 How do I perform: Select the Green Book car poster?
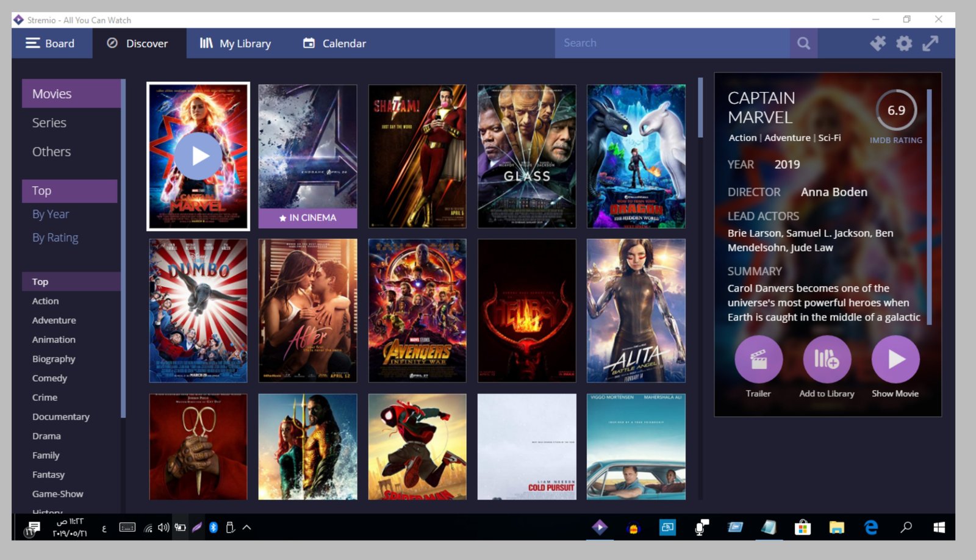pyautogui.click(x=636, y=447)
